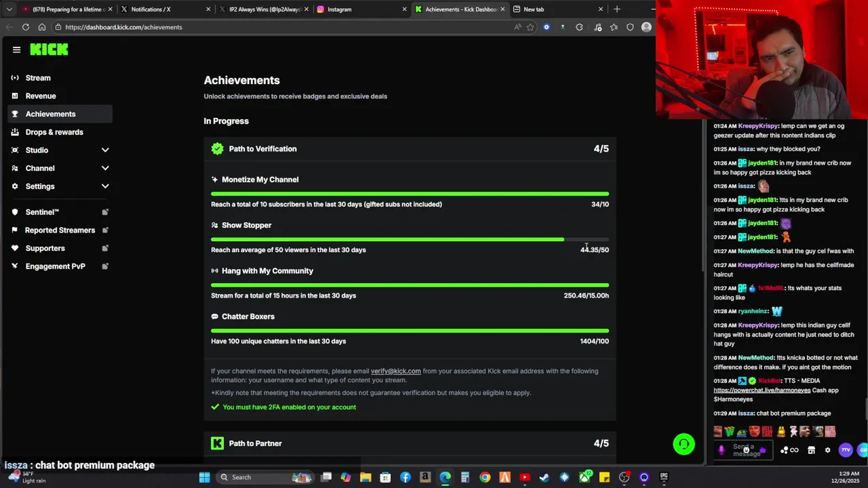Viewport: 868px width, 488px height.
Task: Click ryanheinz username in chat
Action: [751, 311]
